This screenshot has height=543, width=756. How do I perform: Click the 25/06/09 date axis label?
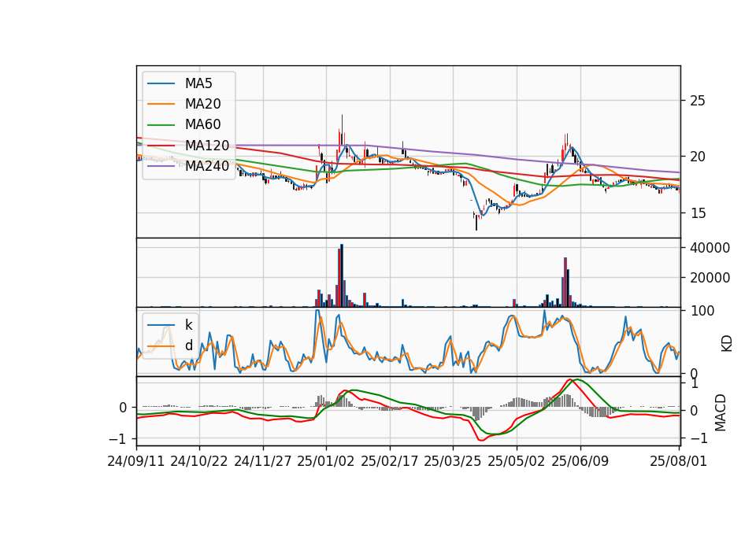(x=580, y=461)
